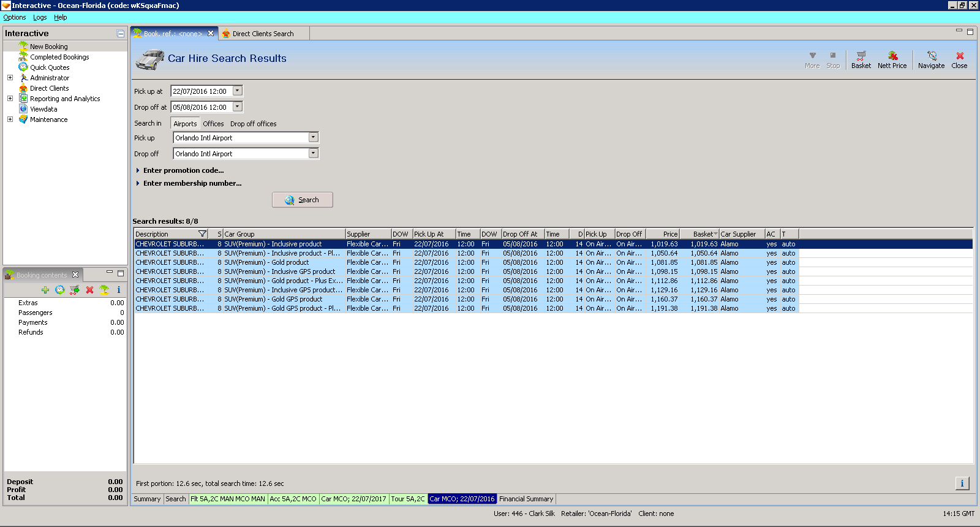980x527 pixels.
Task: Open the Drop off airport combo box
Action: pos(313,153)
